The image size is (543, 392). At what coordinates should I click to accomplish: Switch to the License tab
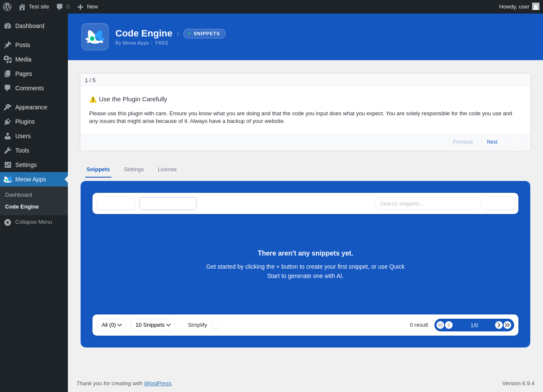click(x=167, y=170)
